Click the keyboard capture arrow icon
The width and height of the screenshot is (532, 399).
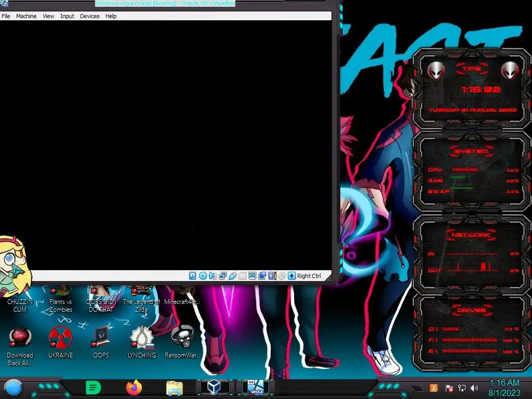pyautogui.click(x=292, y=275)
